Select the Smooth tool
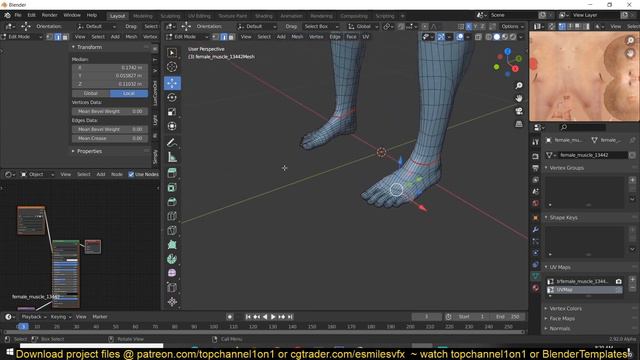The height and width of the screenshot is (360, 640). pos(172,273)
